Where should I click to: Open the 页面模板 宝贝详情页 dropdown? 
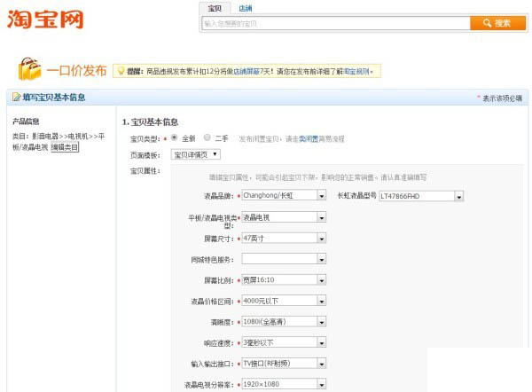coord(196,155)
